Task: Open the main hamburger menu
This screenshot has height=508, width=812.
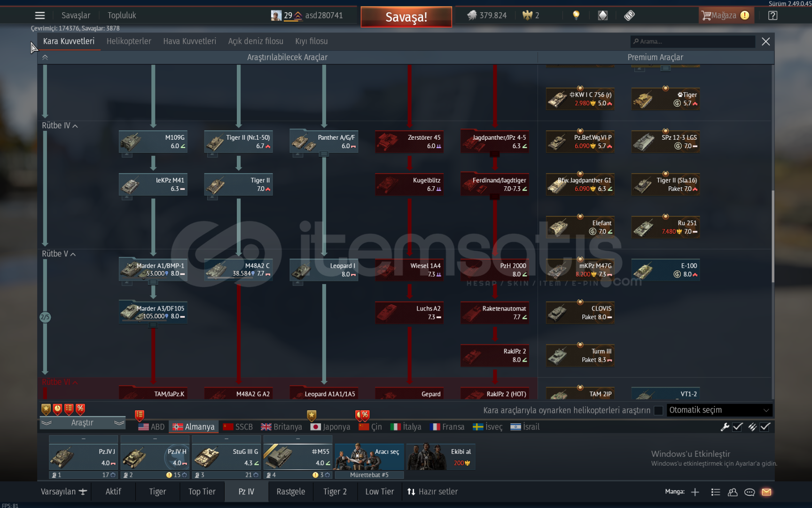Action: pos(40,16)
